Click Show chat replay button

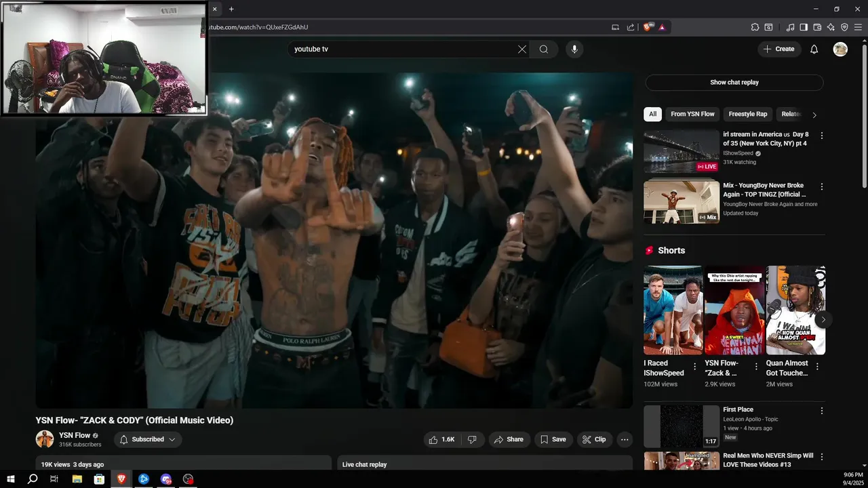734,83
